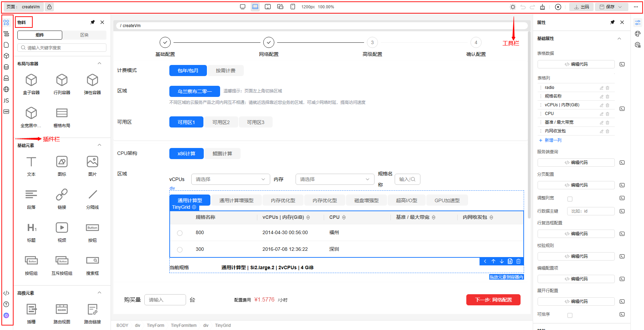Click the preview play icon in toolbar
The width and height of the screenshot is (644, 330).
558,7
